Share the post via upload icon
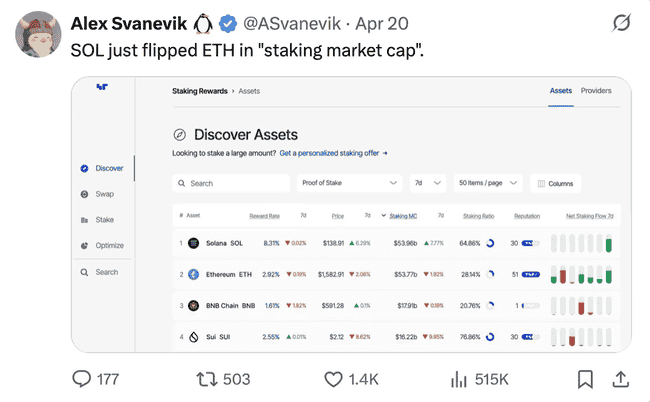 tap(620, 379)
